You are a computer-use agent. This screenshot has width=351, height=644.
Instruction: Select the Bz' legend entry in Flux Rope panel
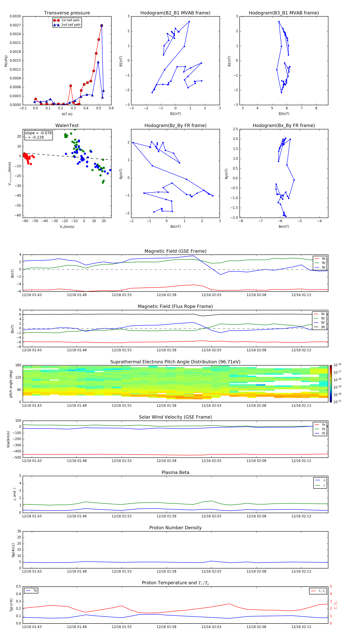tap(320, 323)
